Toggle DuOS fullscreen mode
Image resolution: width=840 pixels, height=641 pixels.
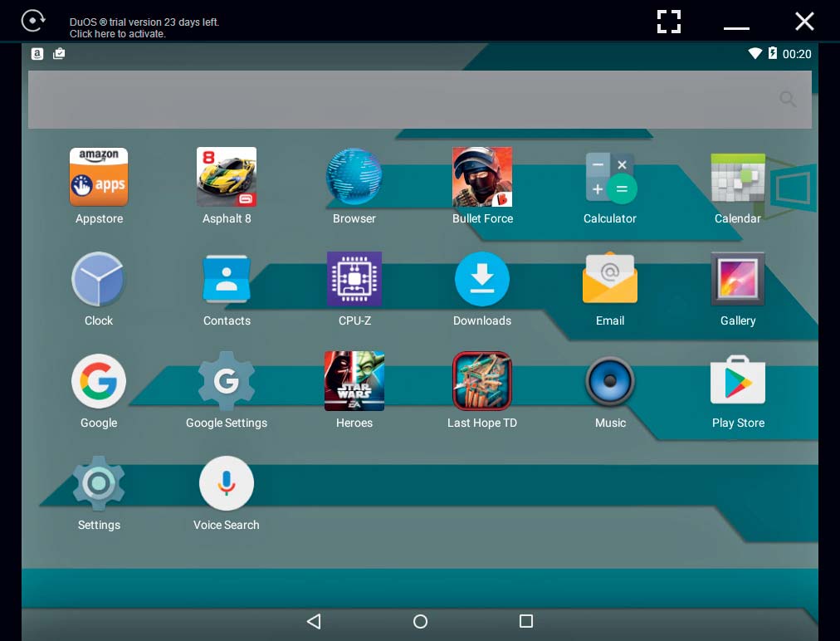[669, 22]
